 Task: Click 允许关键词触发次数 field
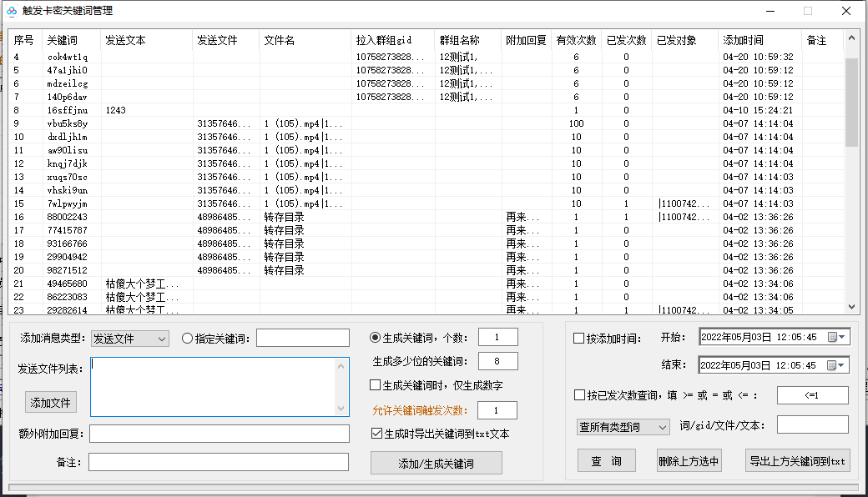click(497, 410)
